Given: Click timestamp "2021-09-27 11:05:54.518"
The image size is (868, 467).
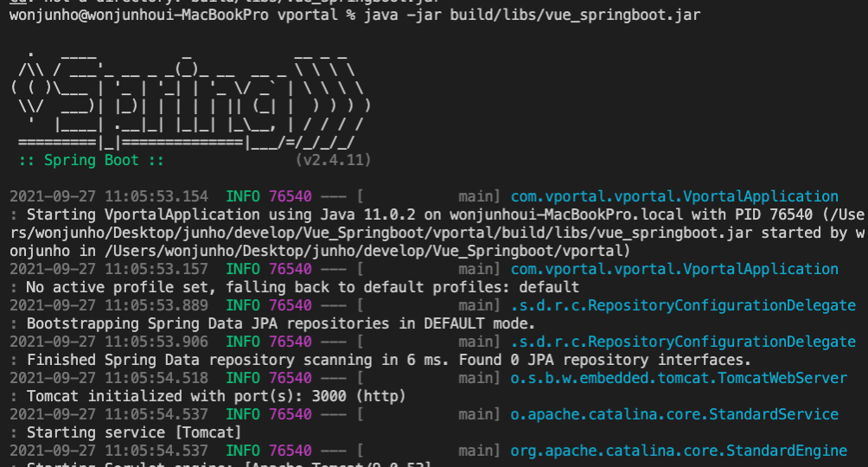Looking at the screenshot, I should point(109,379).
